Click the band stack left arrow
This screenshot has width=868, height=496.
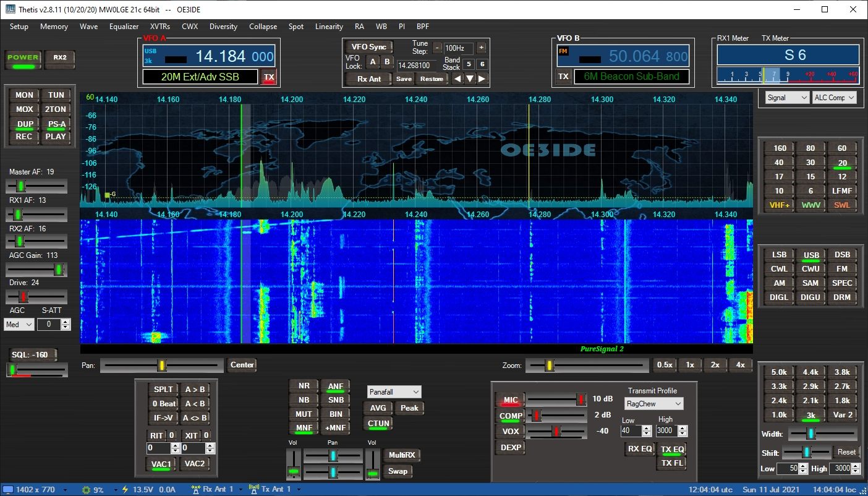(457, 79)
